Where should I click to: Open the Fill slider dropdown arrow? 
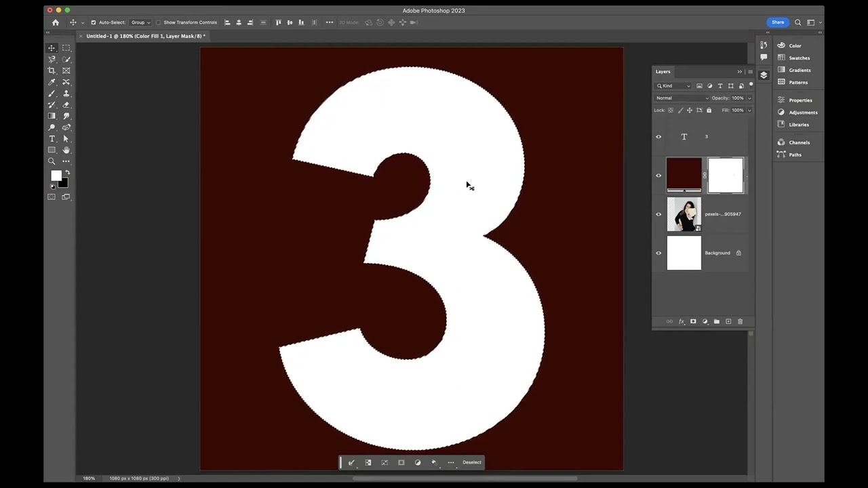point(749,110)
